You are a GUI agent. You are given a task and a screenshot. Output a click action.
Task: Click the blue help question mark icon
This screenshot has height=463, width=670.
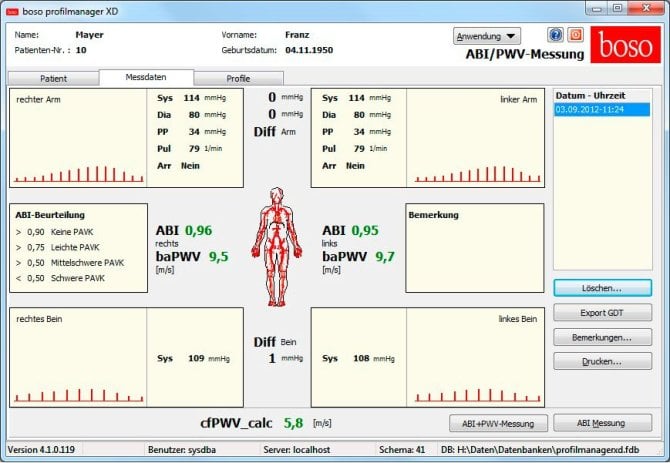556,35
